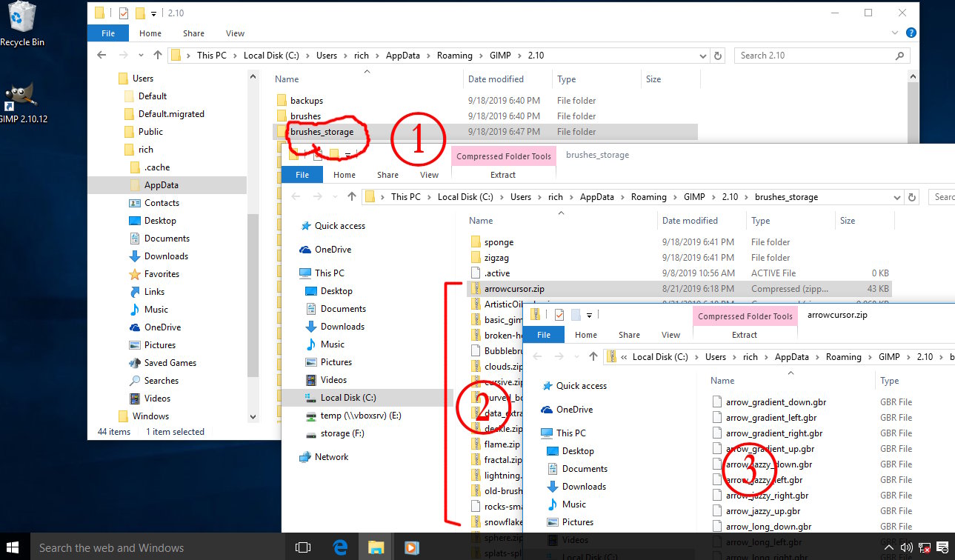Expand address history dropdown in brushes_storage window

click(x=897, y=197)
